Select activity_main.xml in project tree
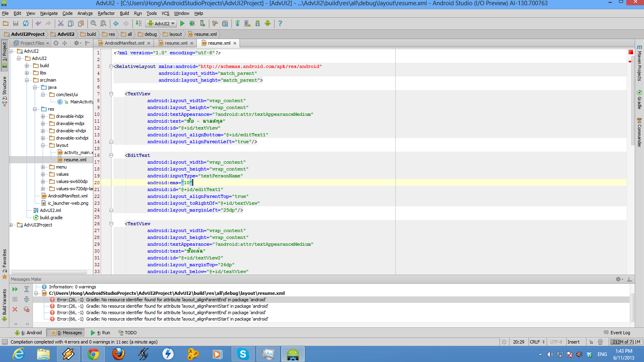This screenshot has width=644, height=362. (x=75, y=152)
